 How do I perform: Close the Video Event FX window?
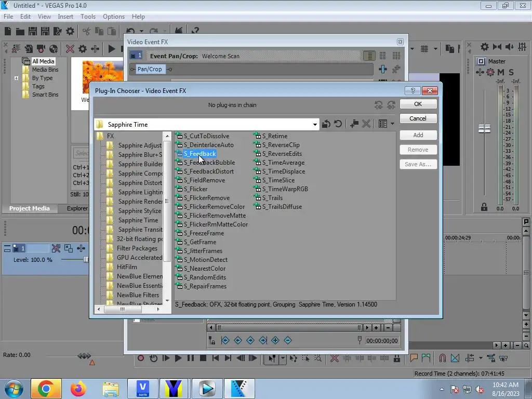[401, 42]
